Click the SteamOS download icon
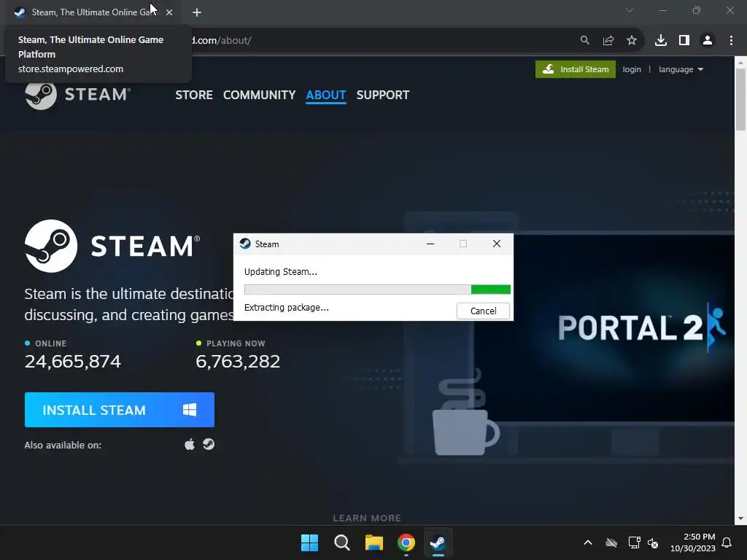 pos(209,444)
